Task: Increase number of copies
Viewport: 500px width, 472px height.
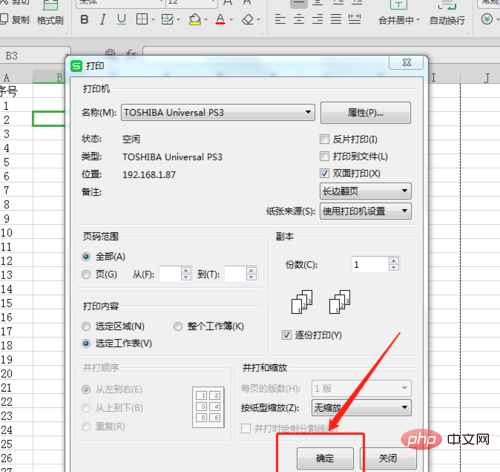Action: pyautogui.click(x=394, y=261)
